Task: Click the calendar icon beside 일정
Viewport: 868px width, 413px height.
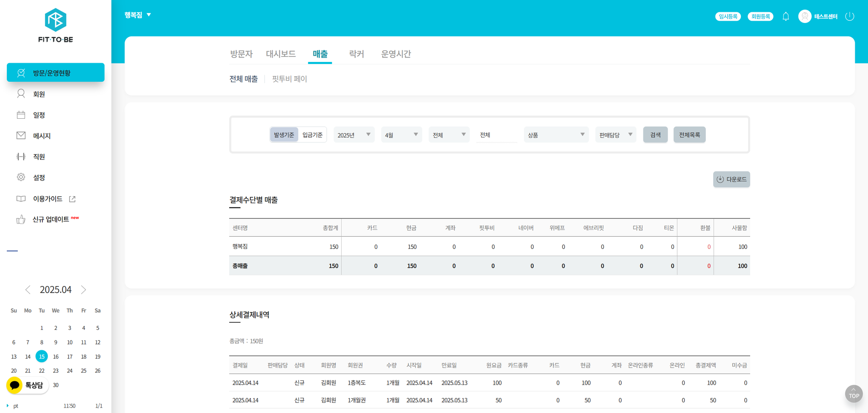Action: pos(21,114)
